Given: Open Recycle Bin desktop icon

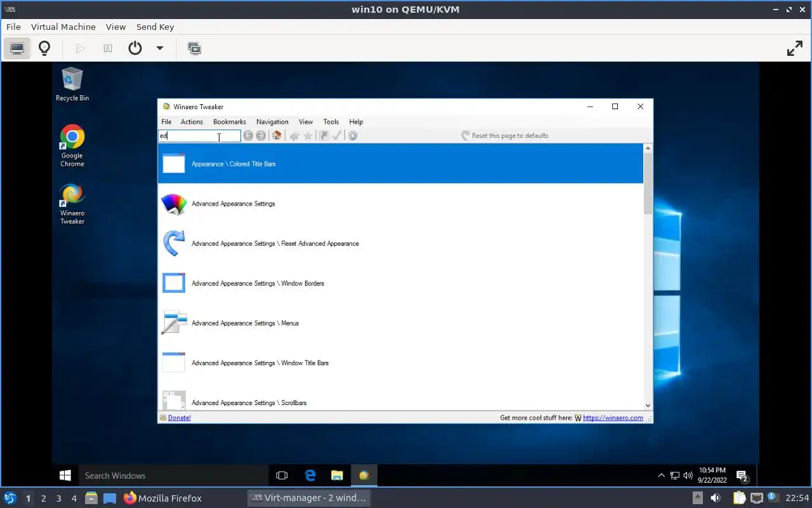Looking at the screenshot, I should coord(72,84).
